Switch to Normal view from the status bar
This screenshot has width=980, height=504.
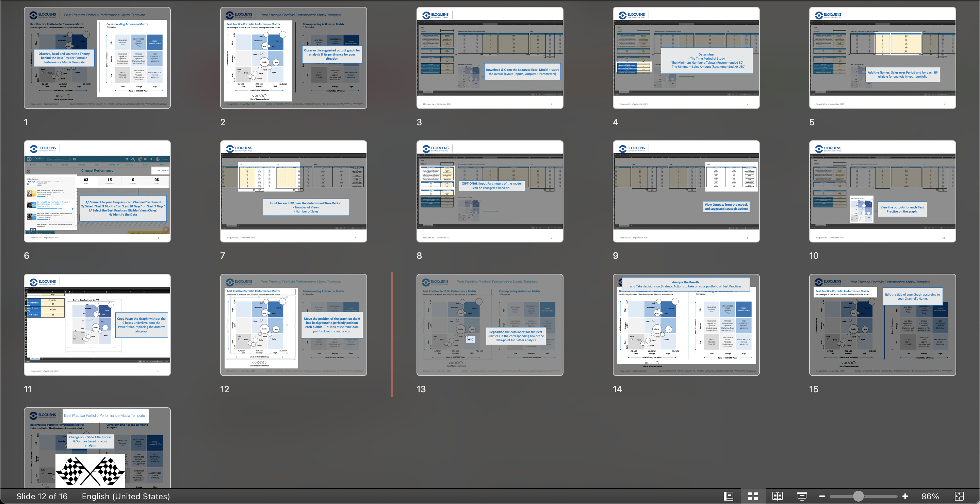pos(729,496)
